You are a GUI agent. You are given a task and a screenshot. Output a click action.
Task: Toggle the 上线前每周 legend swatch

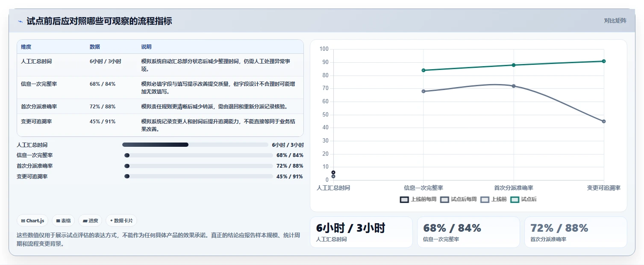click(404, 199)
